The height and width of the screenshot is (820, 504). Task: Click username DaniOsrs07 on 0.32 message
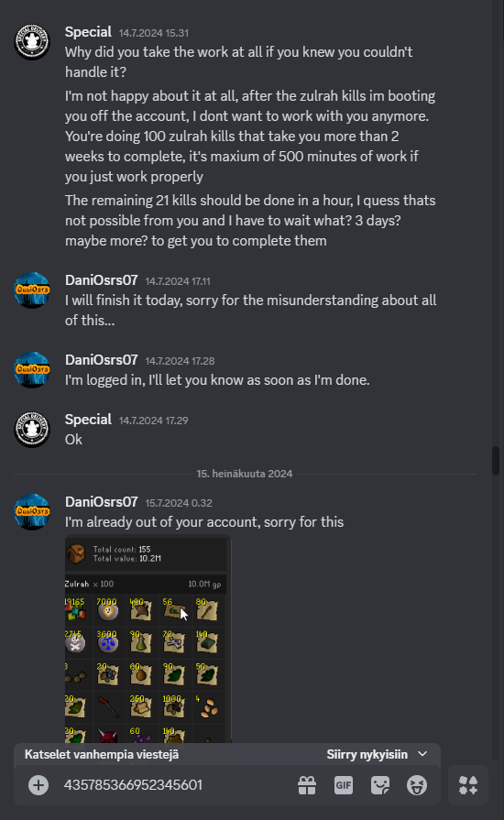tap(101, 502)
